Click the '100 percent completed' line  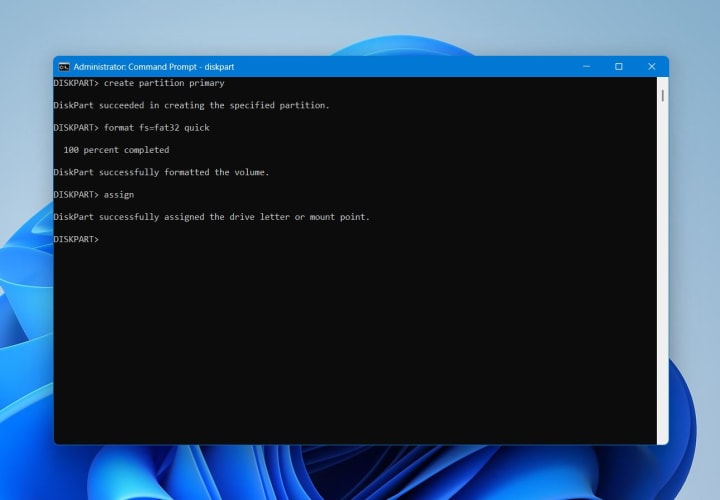(x=116, y=150)
